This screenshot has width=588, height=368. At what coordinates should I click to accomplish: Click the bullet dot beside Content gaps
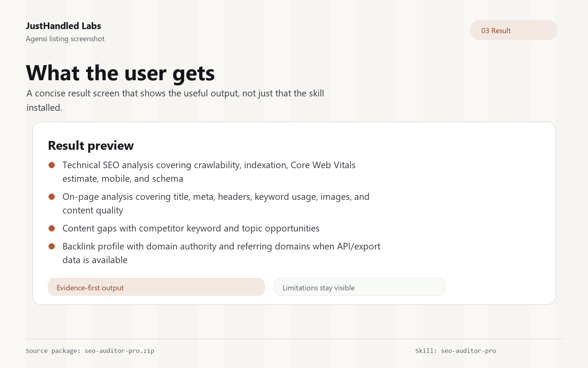[x=52, y=229]
